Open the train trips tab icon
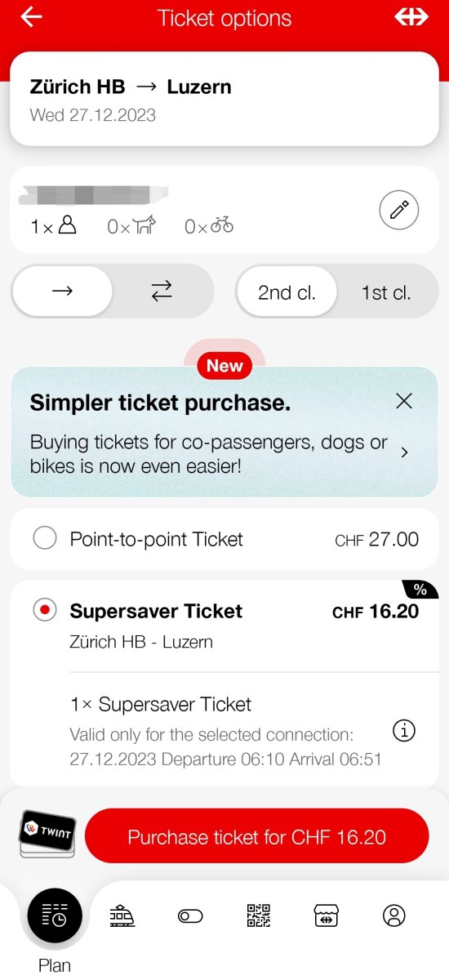The width and height of the screenshot is (449, 980). 122,916
